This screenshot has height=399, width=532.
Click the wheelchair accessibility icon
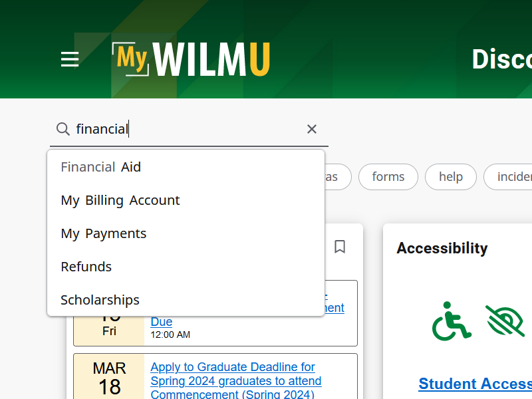[x=452, y=321]
